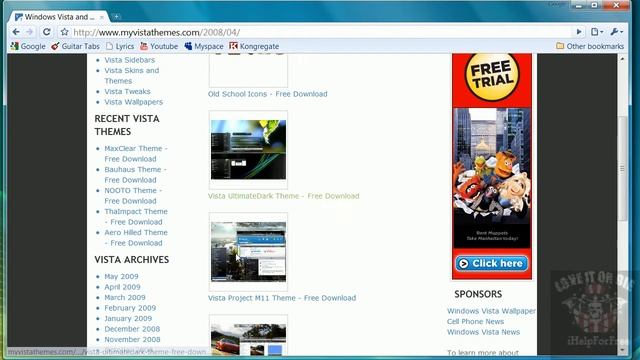The width and height of the screenshot is (640, 360).
Task: Open Bauhaus Theme - Free Download link
Action: coord(135,175)
